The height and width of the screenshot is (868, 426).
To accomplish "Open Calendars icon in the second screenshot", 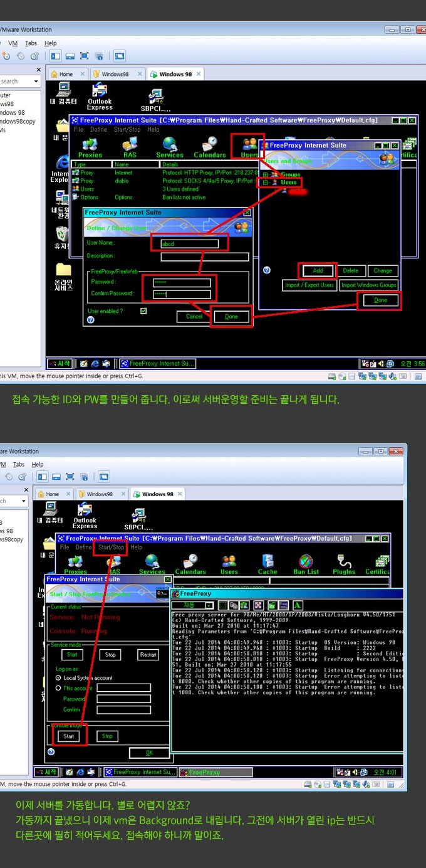I will (190, 564).
